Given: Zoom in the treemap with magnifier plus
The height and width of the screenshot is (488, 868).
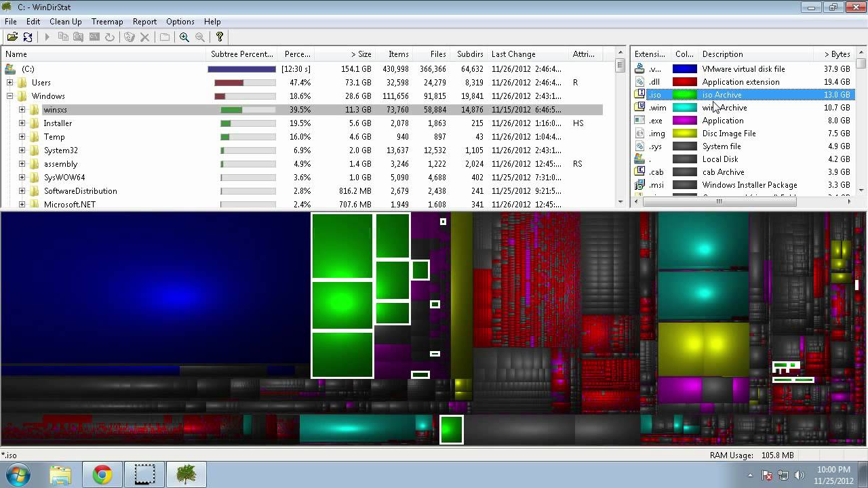Looking at the screenshot, I should 184,37.
